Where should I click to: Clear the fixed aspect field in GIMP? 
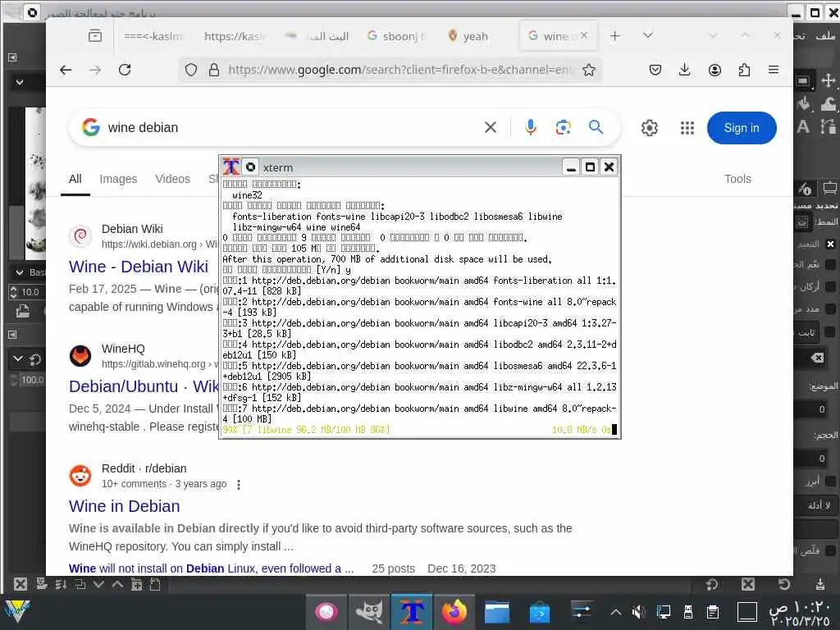pos(818,358)
